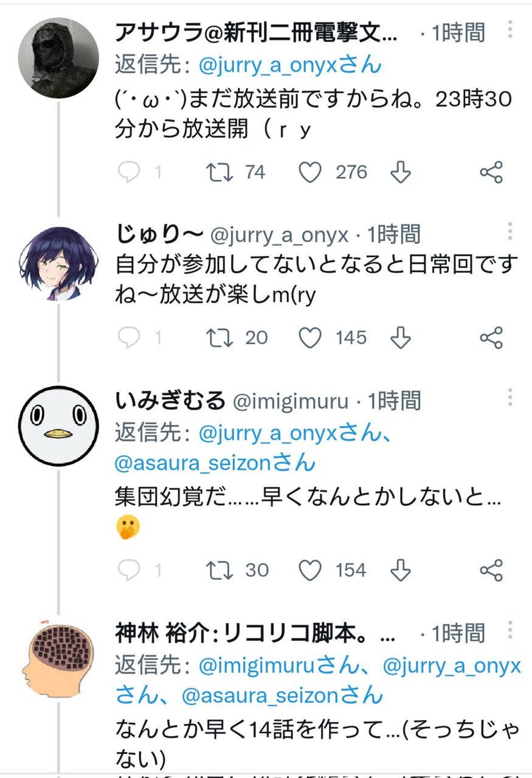Open じゅり〜's anime girl avatar
The width and height of the screenshot is (532, 778).
coord(58,265)
